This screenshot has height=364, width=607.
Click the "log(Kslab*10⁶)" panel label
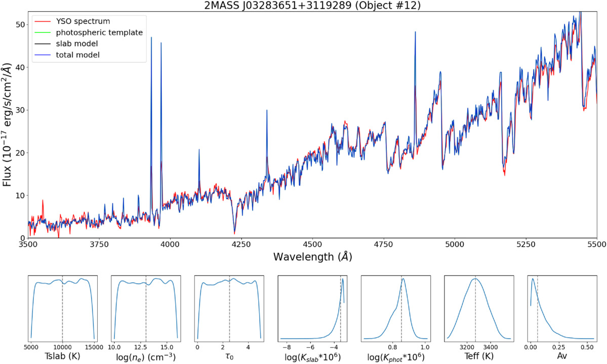click(x=313, y=356)
